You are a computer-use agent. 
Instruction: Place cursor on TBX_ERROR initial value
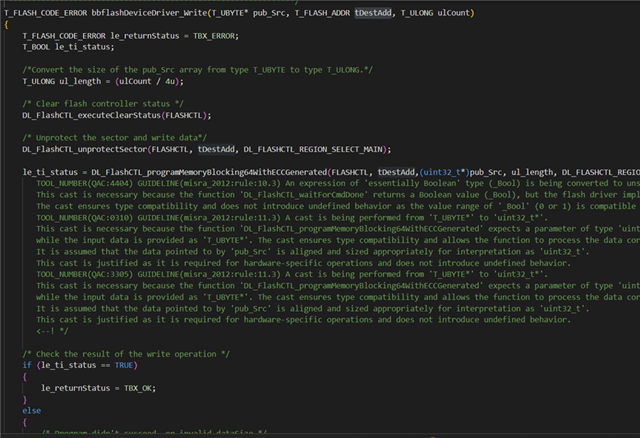point(214,36)
